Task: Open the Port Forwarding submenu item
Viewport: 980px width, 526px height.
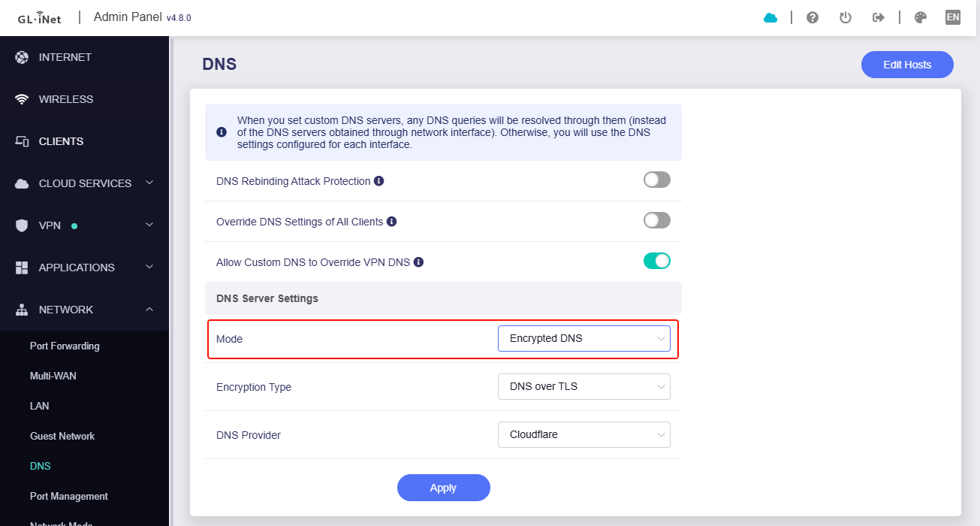Action: click(65, 346)
